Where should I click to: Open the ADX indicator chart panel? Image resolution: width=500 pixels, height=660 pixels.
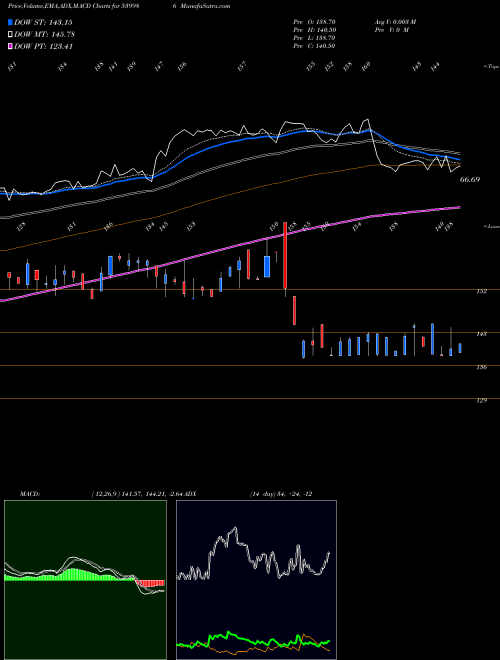pyautogui.click(x=256, y=580)
